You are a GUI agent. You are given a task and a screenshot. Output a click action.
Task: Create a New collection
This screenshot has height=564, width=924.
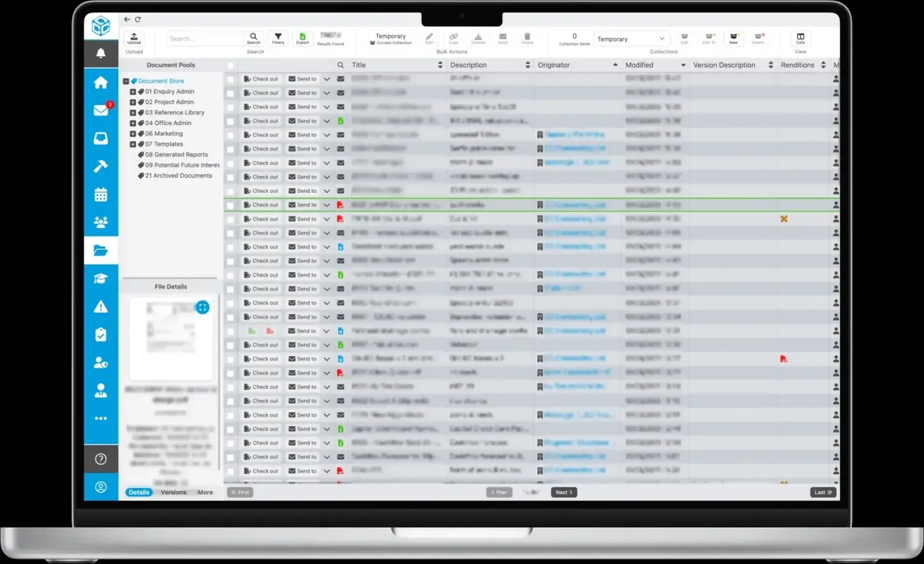[x=733, y=39]
